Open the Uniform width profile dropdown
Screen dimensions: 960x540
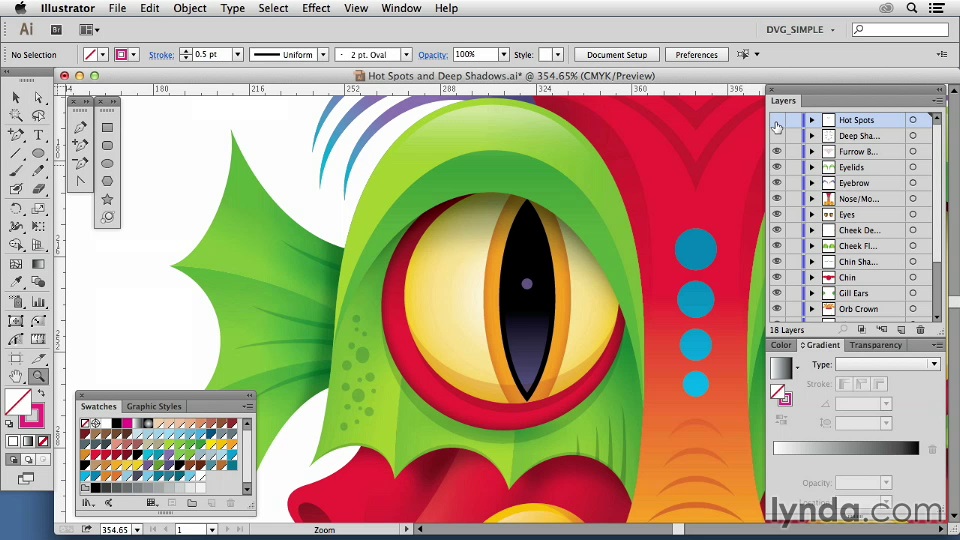click(x=323, y=54)
